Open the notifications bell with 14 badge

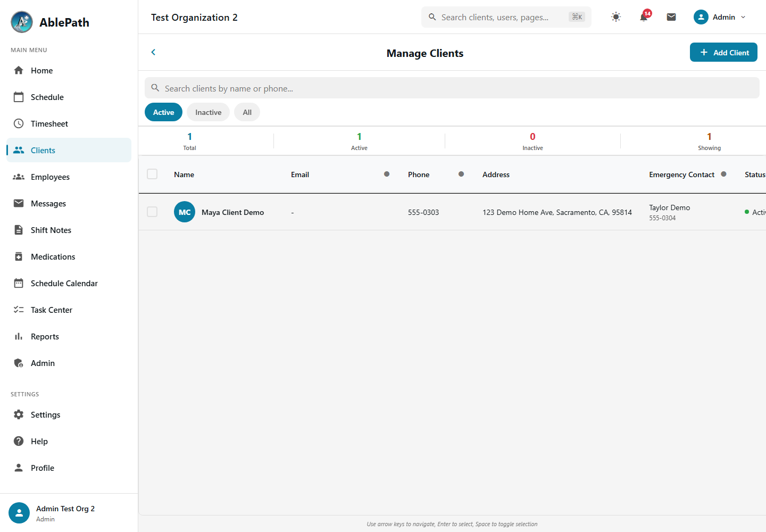[644, 17]
